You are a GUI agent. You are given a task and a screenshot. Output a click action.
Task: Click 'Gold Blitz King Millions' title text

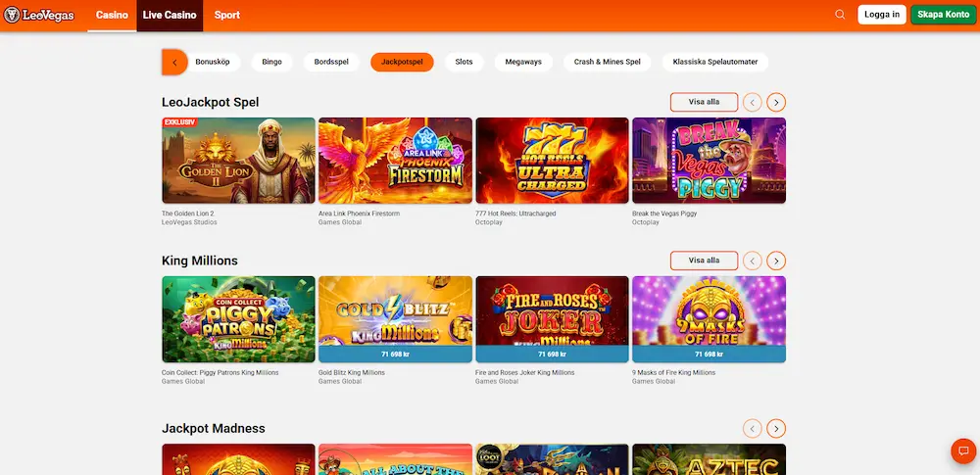point(352,372)
